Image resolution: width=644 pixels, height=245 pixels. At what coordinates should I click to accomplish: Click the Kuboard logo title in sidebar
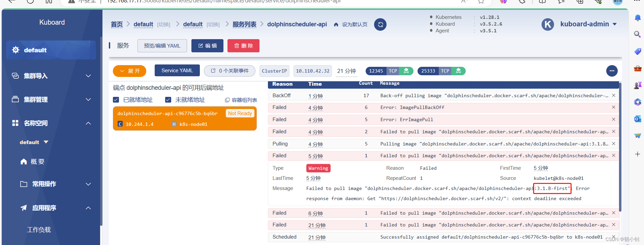coord(52,22)
